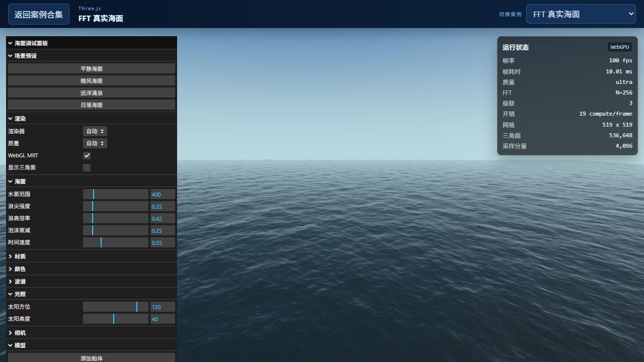Click the 浪尖强度 slider

(116, 206)
